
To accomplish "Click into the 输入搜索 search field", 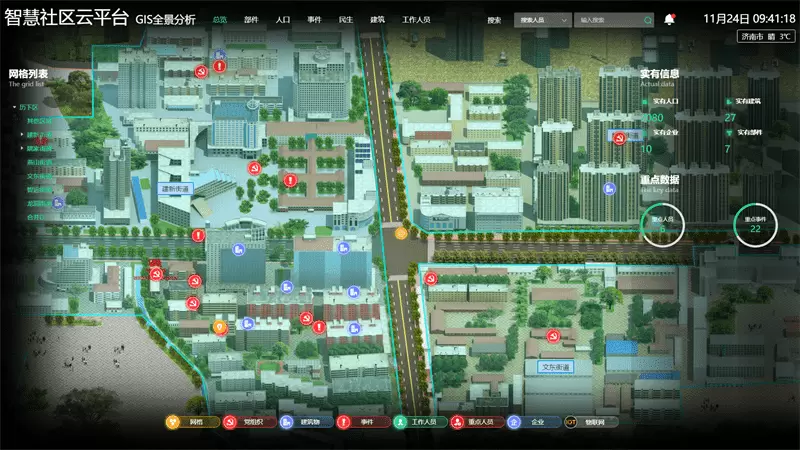I will pyautogui.click(x=614, y=20).
